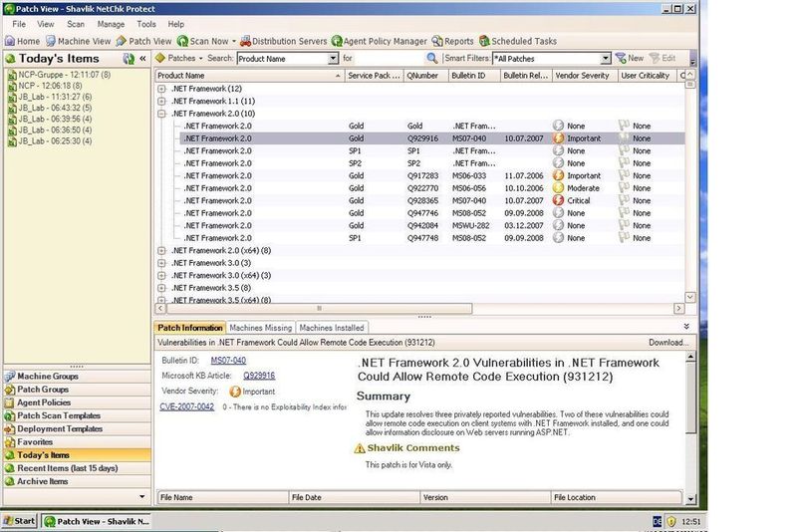
Task: Open CVE-2007-0042 link
Action: (187, 407)
